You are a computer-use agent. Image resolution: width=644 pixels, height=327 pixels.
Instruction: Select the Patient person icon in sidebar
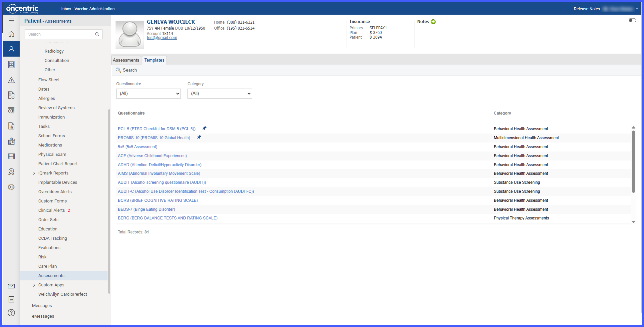[x=11, y=49]
